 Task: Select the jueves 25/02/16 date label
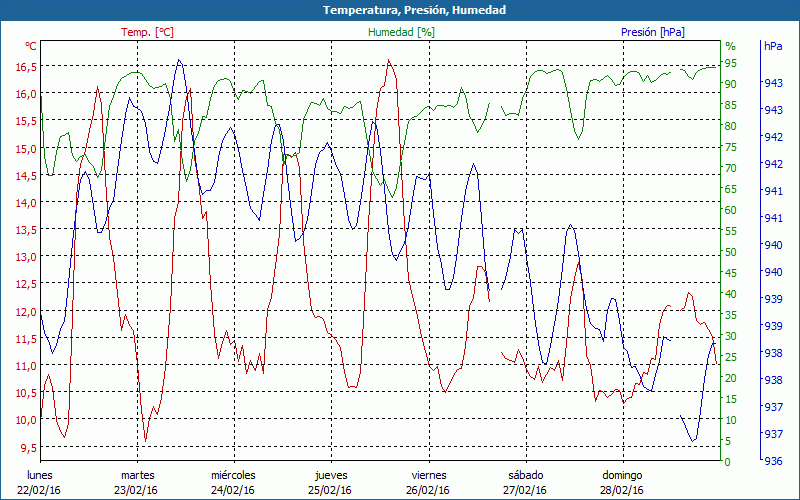click(331, 482)
